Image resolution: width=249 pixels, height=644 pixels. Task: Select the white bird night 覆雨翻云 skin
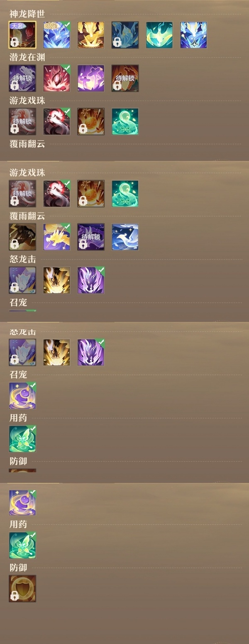(x=125, y=237)
